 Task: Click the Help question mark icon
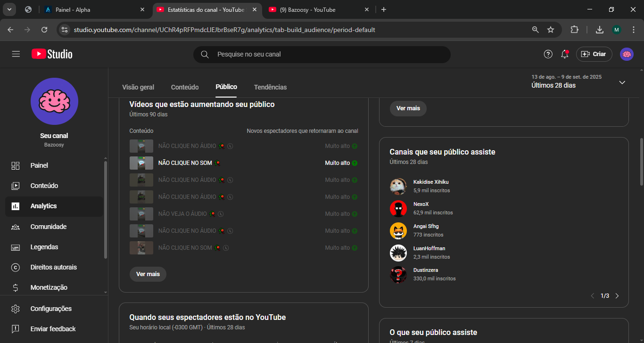[x=548, y=54]
